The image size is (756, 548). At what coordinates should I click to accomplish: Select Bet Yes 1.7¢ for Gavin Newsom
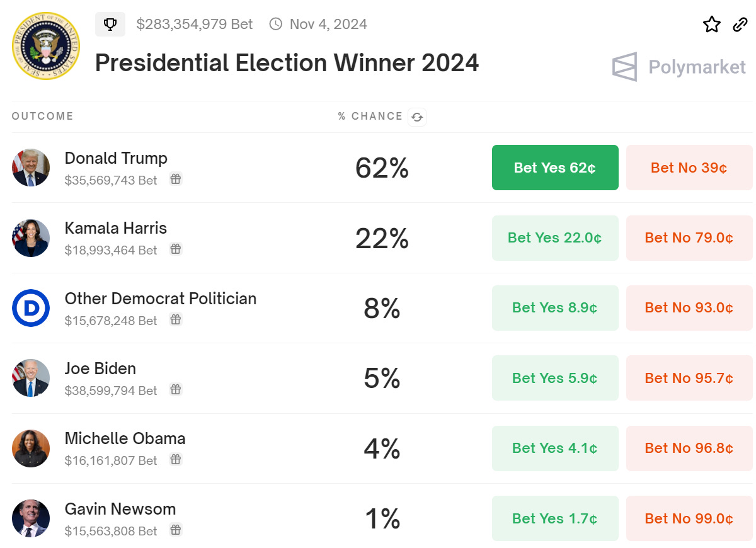555,518
